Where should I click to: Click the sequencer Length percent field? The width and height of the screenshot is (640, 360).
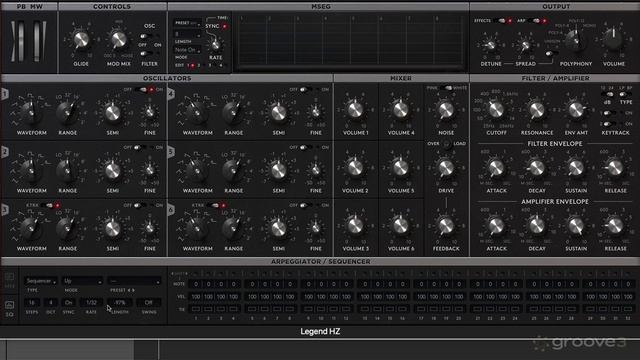coord(120,302)
